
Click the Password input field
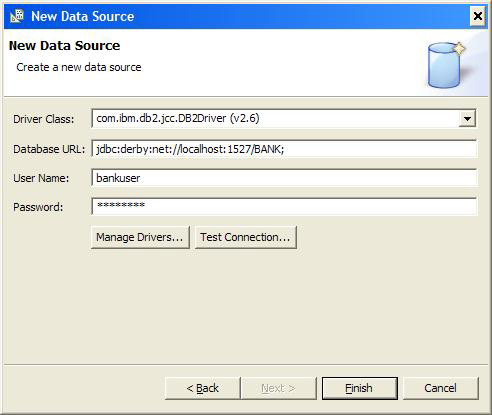point(284,207)
